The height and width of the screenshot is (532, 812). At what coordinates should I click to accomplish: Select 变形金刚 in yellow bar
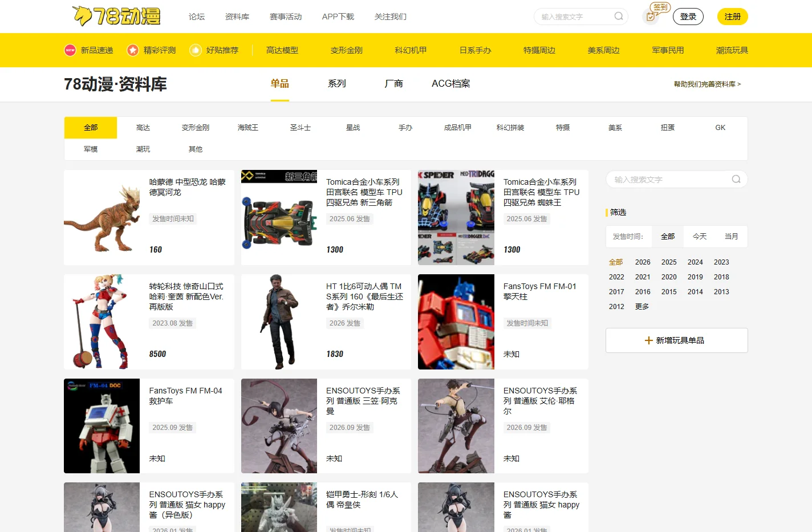pyautogui.click(x=347, y=50)
